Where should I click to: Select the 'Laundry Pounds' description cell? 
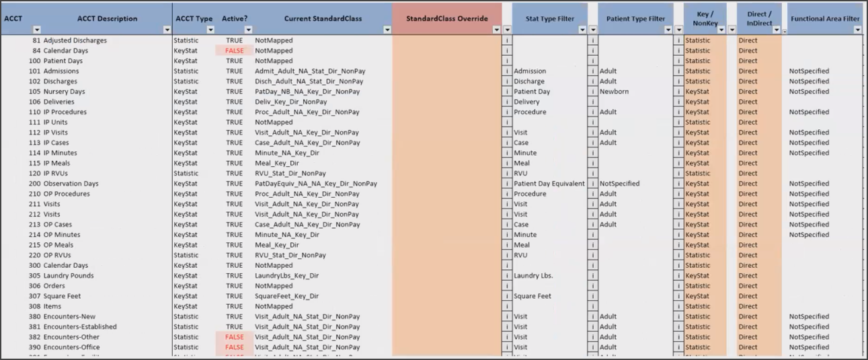click(107, 275)
